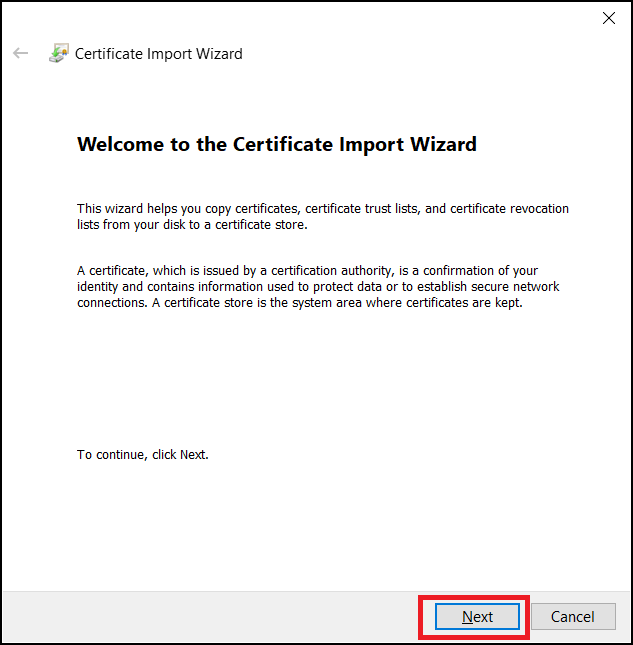Click the "Welcome to the Certificate Import Wizard" heading
Image resolution: width=633 pixels, height=645 pixels.
(276, 144)
